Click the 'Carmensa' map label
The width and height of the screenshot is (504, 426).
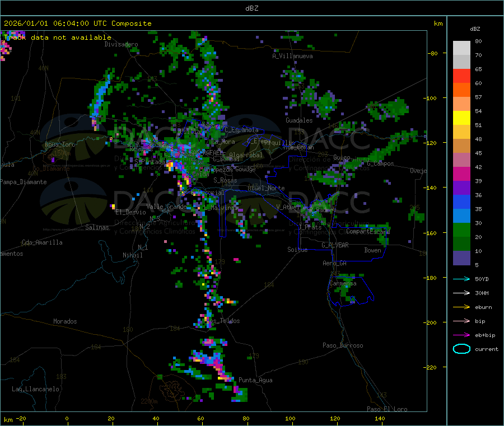click(x=343, y=283)
